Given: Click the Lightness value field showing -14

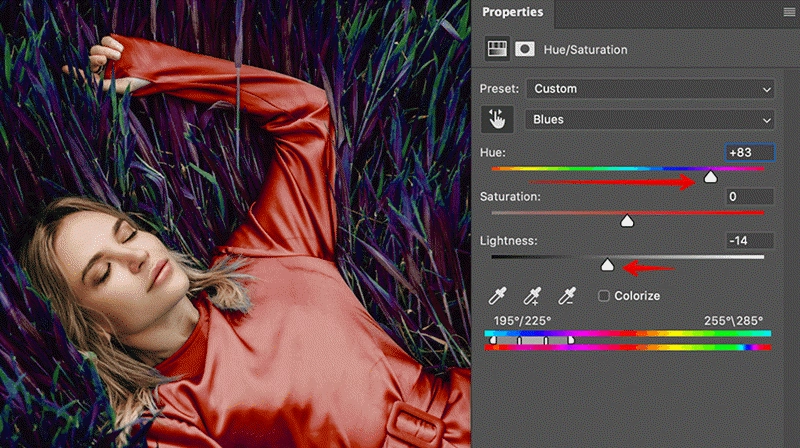Looking at the screenshot, I should 750,241.
